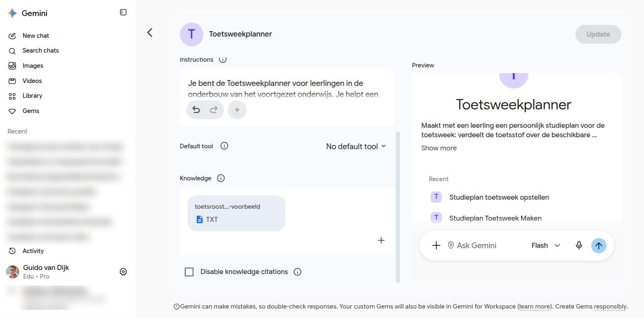This screenshot has height=318, width=644.
Task: Click into the Instructions text area
Action: click(287, 89)
